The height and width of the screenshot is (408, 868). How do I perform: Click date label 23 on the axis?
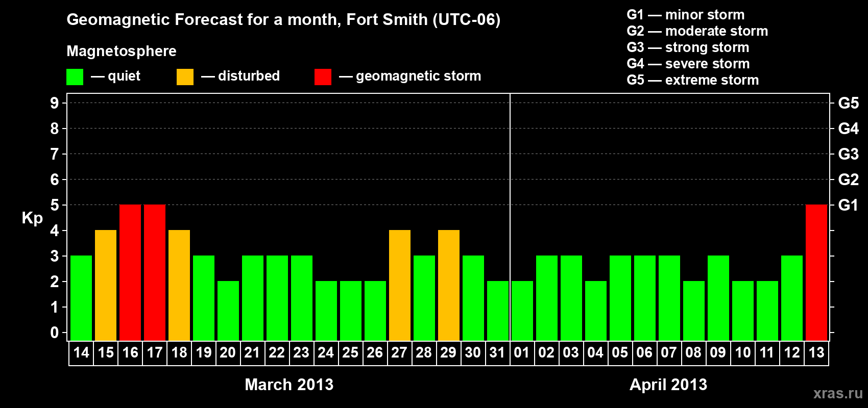click(301, 353)
